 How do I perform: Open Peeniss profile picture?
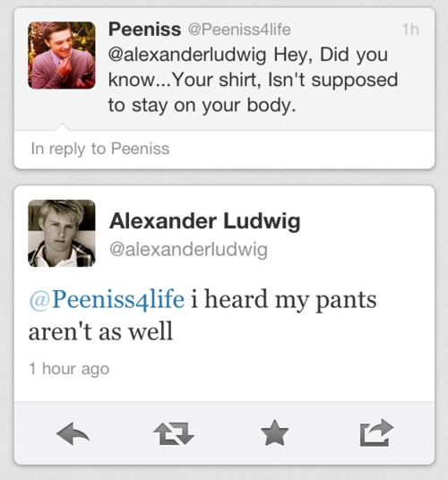point(62,56)
